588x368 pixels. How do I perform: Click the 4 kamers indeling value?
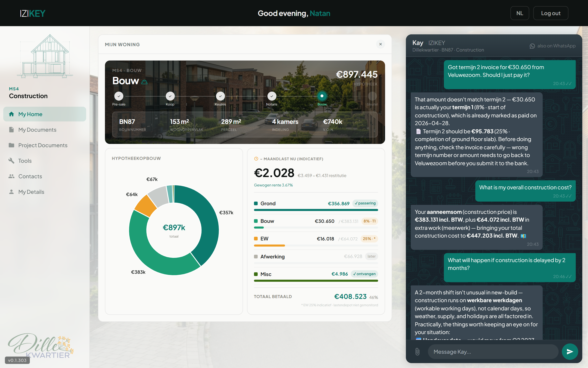(285, 121)
